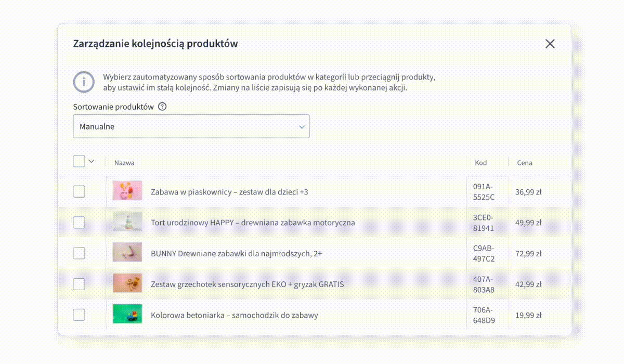Tick the BUNNY Drewniane zabawki checkbox
This screenshot has width=624, height=364.
click(79, 253)
